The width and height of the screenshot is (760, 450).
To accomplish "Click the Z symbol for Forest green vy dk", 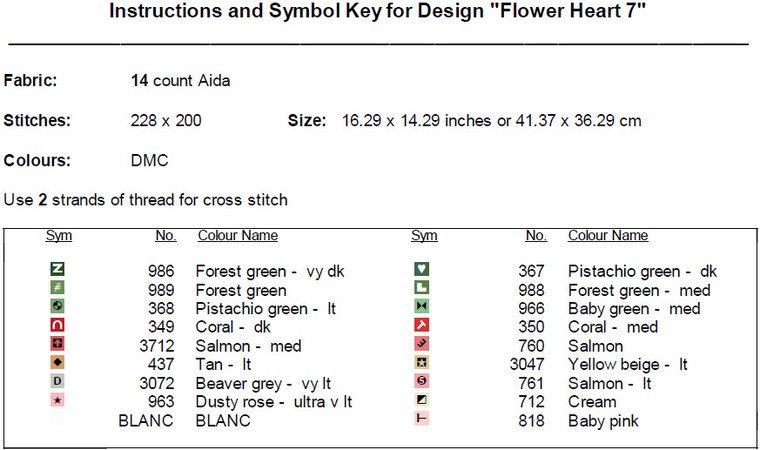I will (x=57, y=270).
